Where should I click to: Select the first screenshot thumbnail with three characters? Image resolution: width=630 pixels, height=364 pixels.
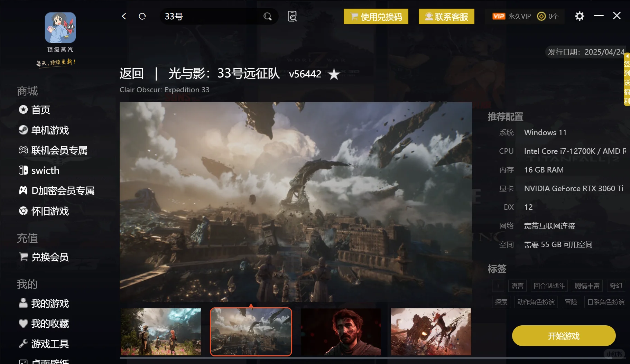tap(161, 332)
